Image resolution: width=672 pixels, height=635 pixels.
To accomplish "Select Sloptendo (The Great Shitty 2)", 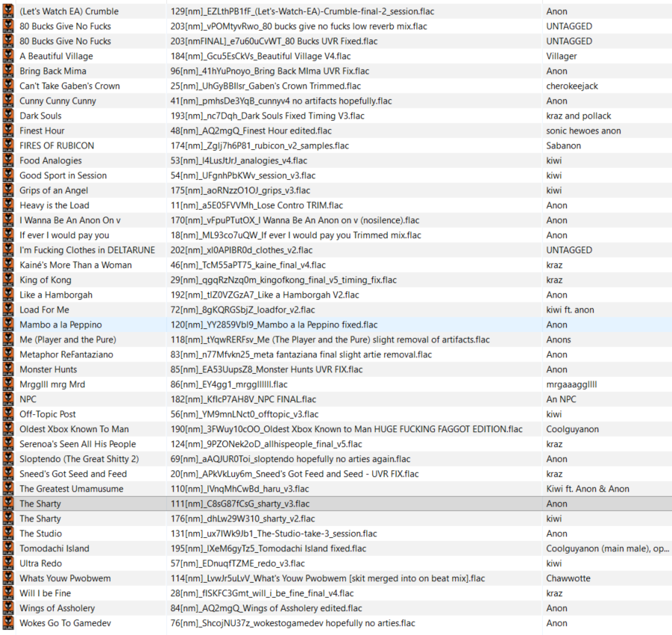I will pos(79,459).
